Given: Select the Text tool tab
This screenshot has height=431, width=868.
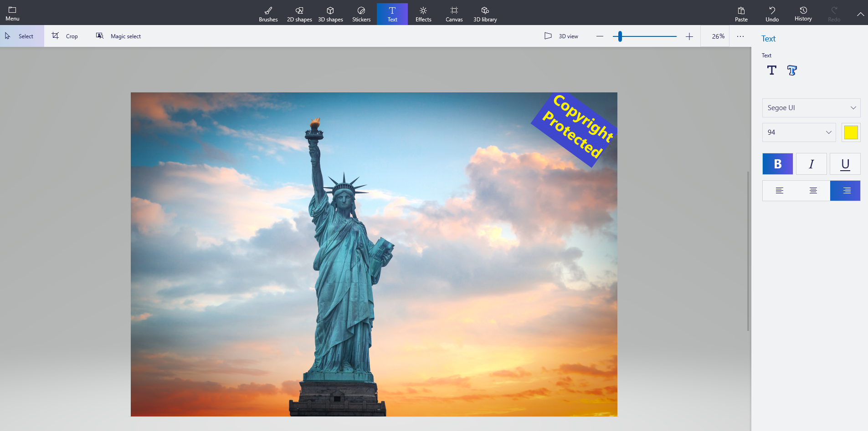Looking at the screenshot, I should tap(392, 14).
